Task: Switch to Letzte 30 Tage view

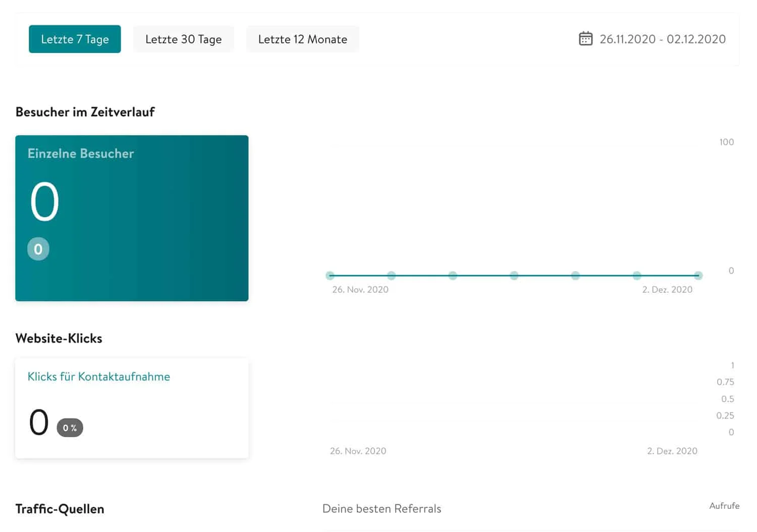Action: [184, 39]
